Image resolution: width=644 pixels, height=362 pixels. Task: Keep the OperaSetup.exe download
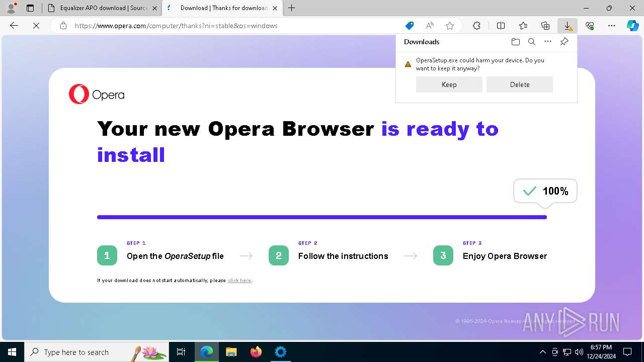pos(449,84)
